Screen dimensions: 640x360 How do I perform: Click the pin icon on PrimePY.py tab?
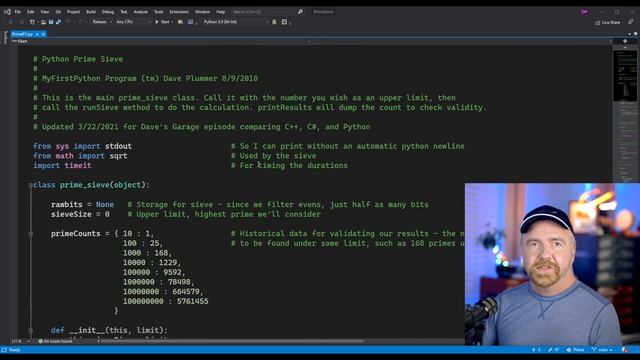pyautogui.click(x=37, y=34)
